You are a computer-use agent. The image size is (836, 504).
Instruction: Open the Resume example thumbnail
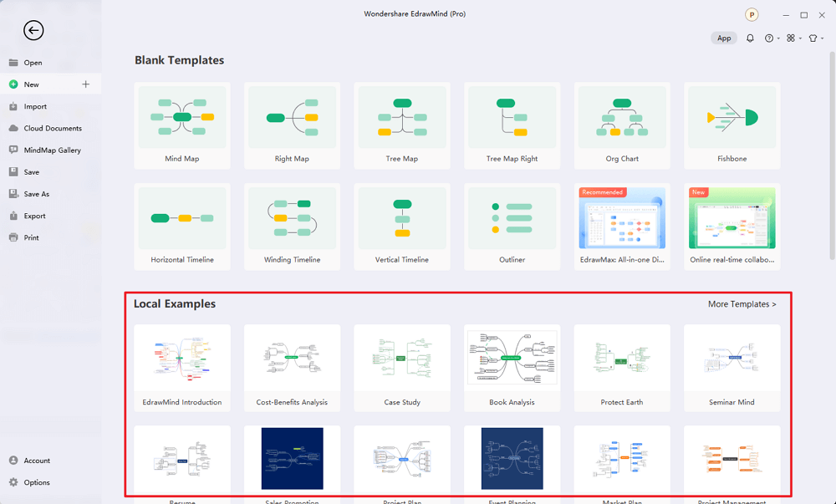(181, 459)
